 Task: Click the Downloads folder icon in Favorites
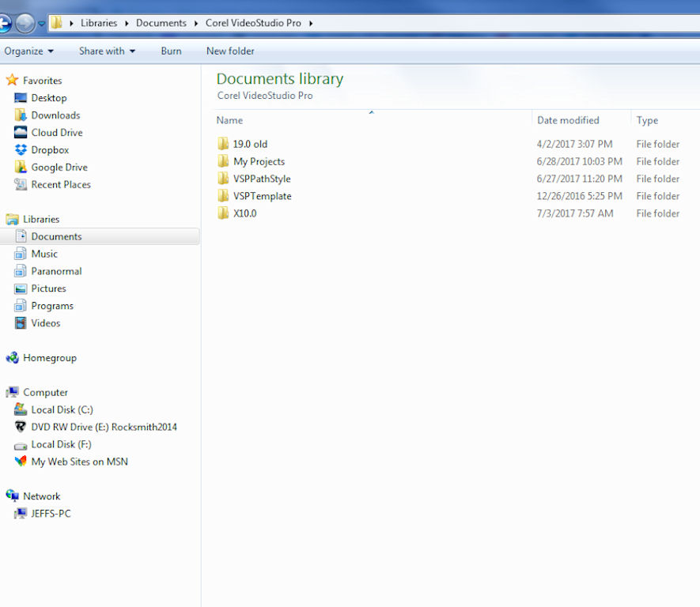point(21,115)
